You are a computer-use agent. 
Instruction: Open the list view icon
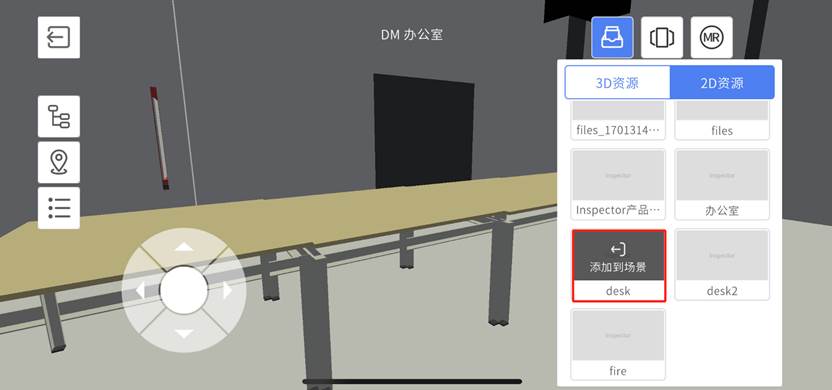59,208
